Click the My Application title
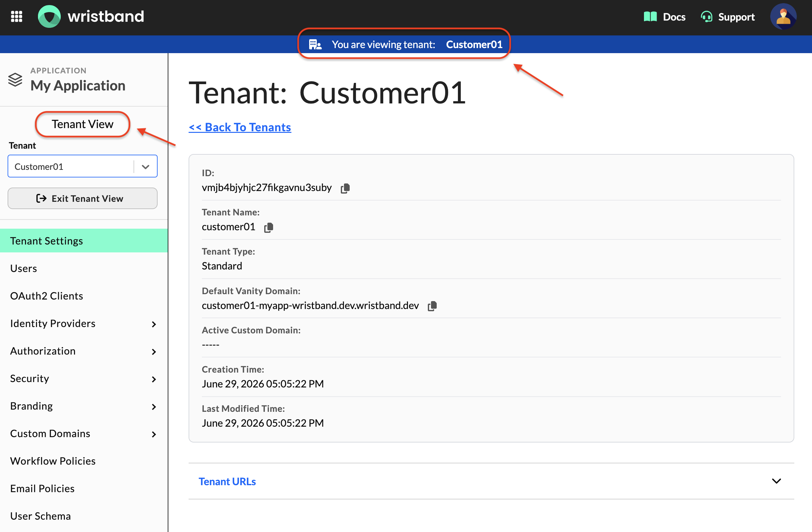This screenshot has height=532, width=812. 78,86
